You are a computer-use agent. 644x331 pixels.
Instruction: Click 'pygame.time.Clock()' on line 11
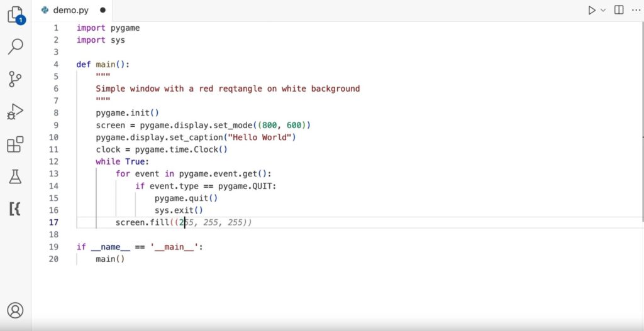pos(181,149)
